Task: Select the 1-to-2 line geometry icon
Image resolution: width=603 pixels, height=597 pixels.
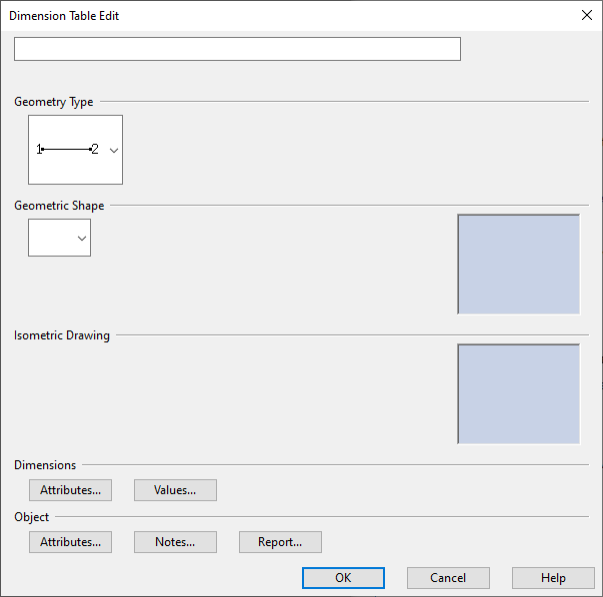Action: (x=67, y=150)
